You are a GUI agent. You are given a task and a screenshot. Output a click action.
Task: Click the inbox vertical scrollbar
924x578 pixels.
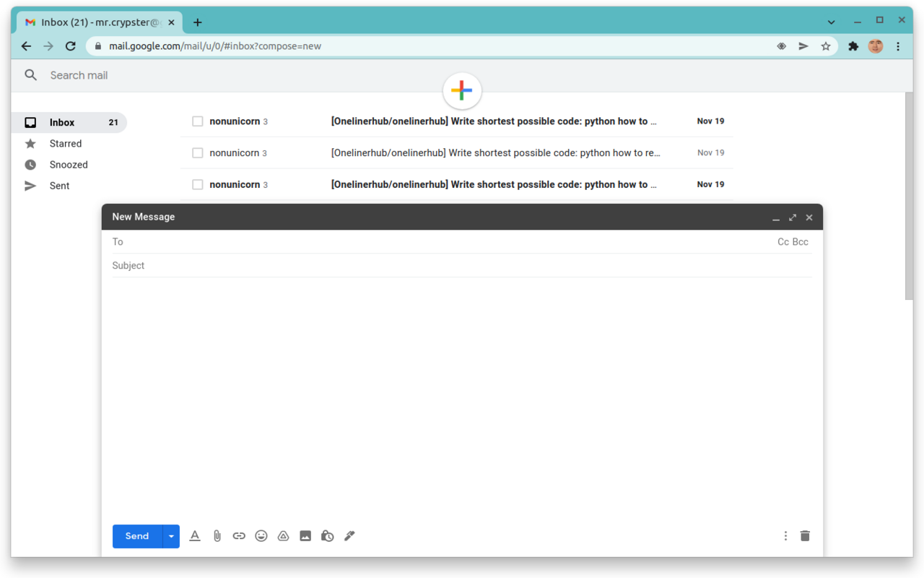909,196
